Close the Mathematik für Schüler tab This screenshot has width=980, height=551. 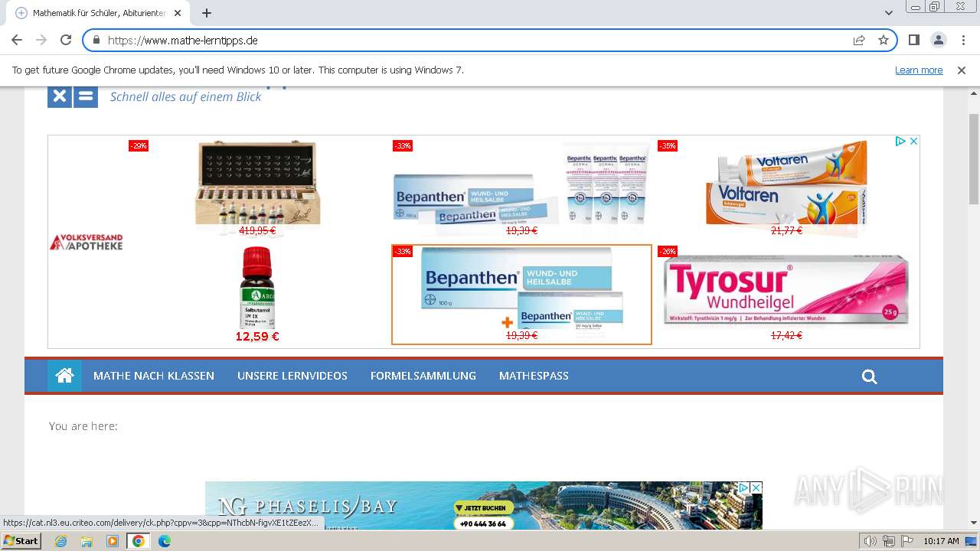point(178,13)
